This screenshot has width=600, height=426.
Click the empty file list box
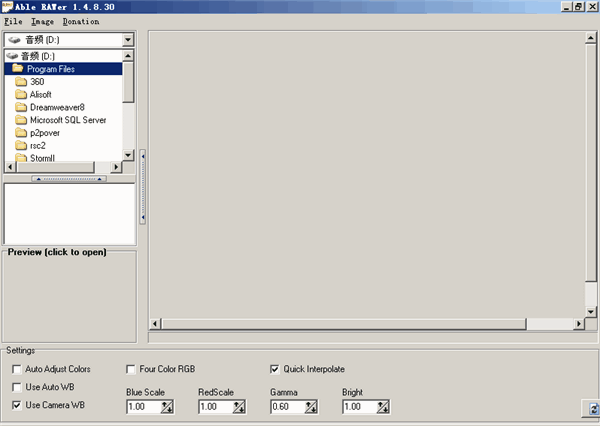(x=69, y=214)
